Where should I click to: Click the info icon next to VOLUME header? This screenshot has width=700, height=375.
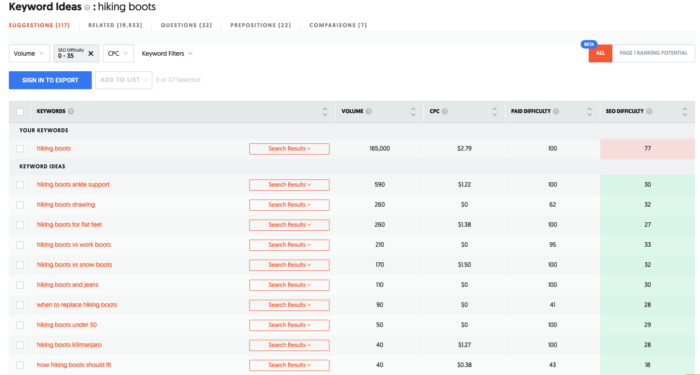[369, 111]
